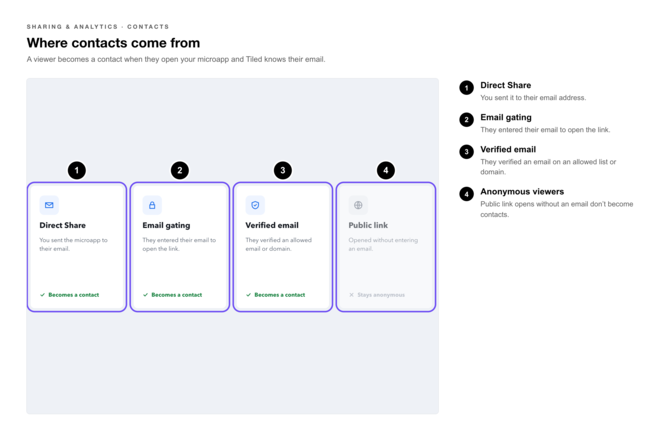The width and height of the screenshot is (670, 431).
Task: Select the Public link card title
Action: (x=368, y=225)
